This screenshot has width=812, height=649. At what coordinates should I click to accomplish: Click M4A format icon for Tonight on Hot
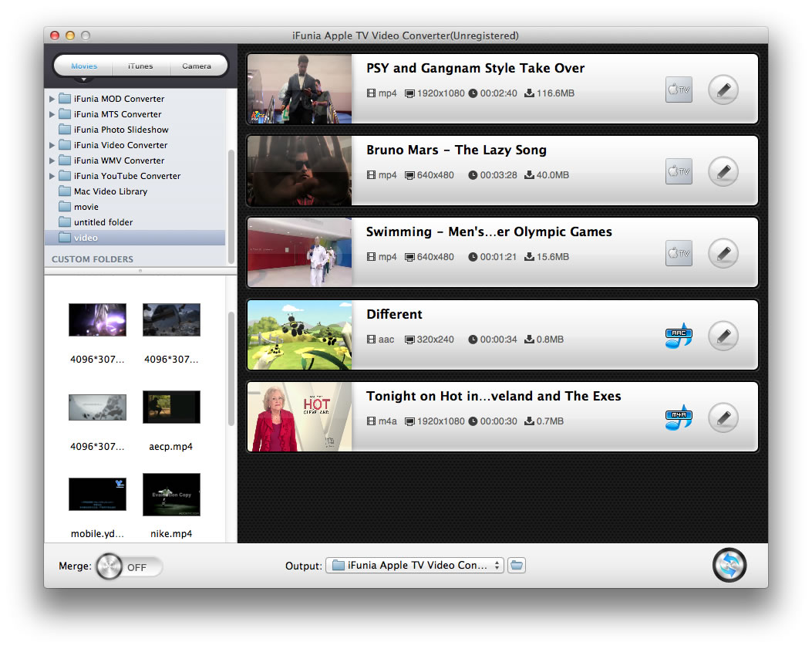tap(679, 417)
